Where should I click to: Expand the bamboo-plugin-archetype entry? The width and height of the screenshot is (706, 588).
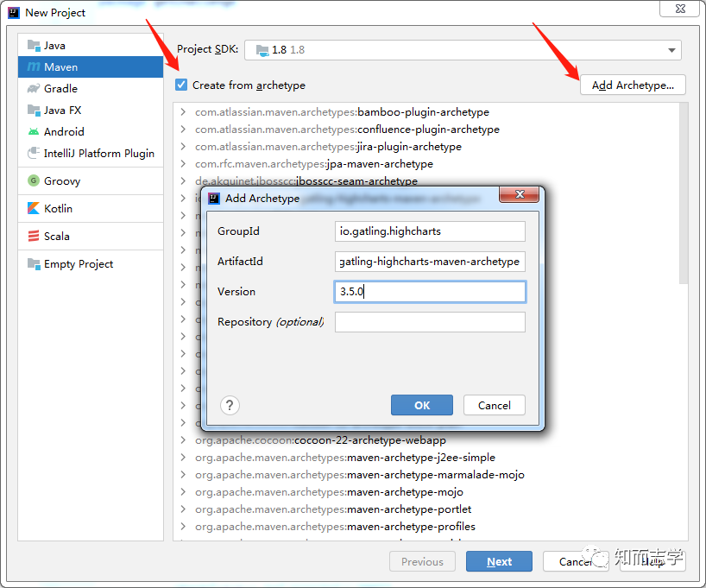pos(183,111)
